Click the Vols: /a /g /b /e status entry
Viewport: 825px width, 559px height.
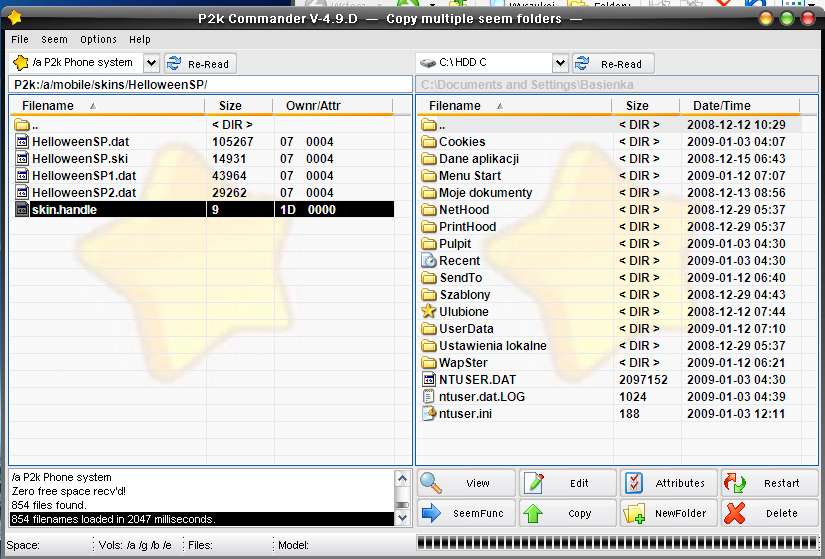[135, 545]
